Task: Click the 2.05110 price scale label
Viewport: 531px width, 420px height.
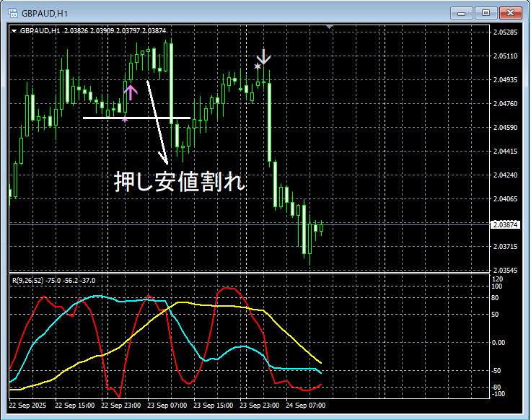Action: (x=505, y=56)
